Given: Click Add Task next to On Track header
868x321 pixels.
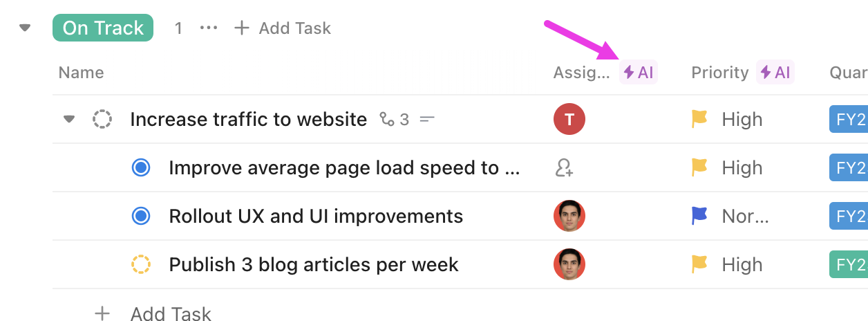Looking at the screenshot, I should [x=283, y=28].
